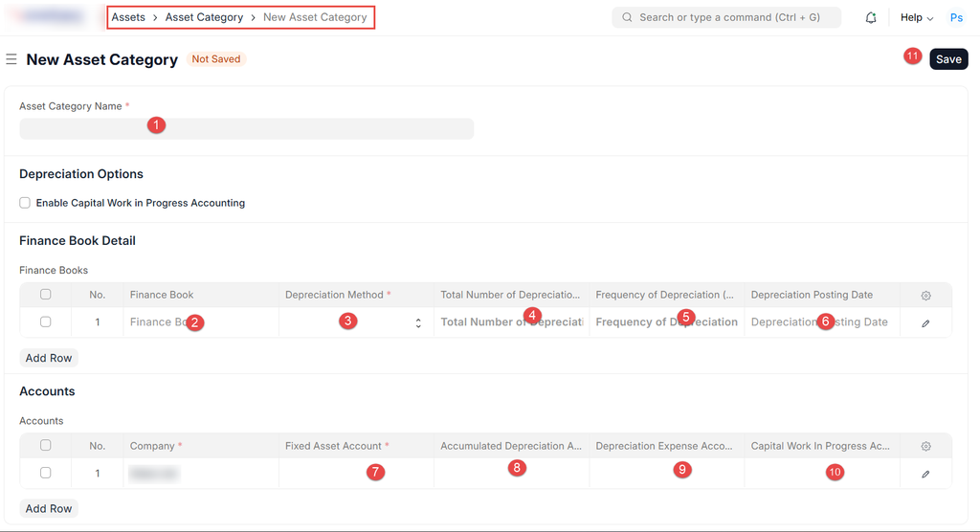The width and height of the screenshot is (980, 532).
Task: Edit Accounts row with pencil icon
Action: [925, 474]
